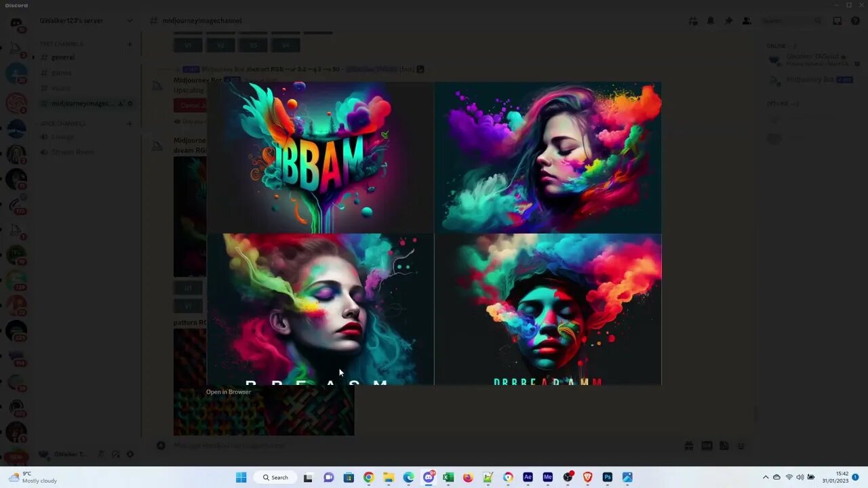The width and height of the screenshot is (868, 488).
Task: Click the pattern RGB image thumbnail in chat
Action: (x=264, y=411)
